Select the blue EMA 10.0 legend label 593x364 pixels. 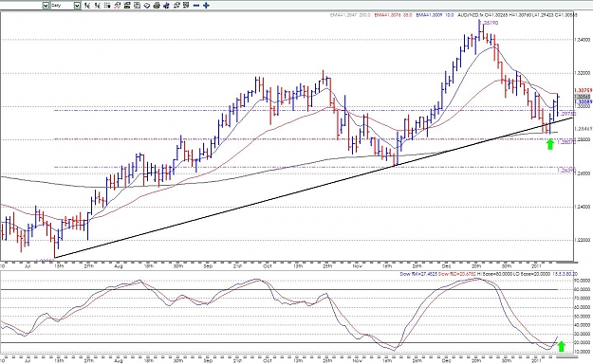tap(435, 15)
